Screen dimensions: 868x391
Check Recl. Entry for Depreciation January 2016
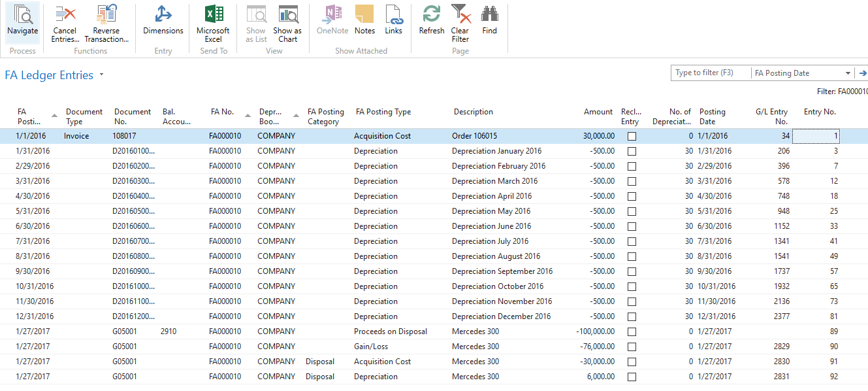pyautogui.click(x=631, y=151)
